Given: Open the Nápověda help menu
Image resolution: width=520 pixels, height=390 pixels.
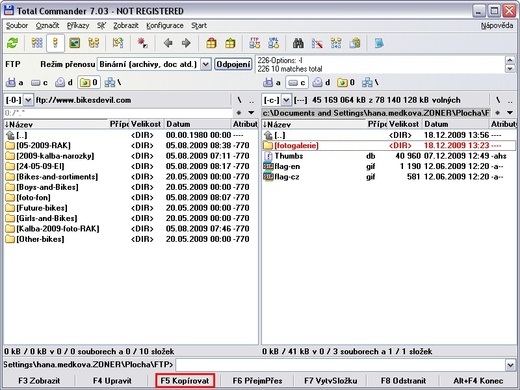Looking at the screenshot, I should pyautogui.click(x=497, y=26).
